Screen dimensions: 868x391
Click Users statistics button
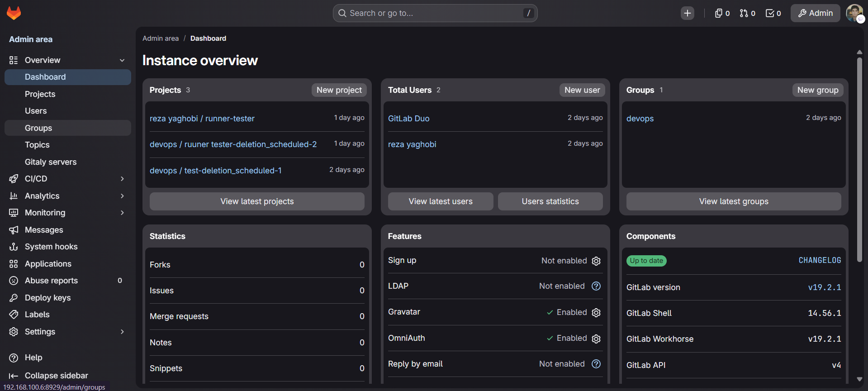(550, 201)
